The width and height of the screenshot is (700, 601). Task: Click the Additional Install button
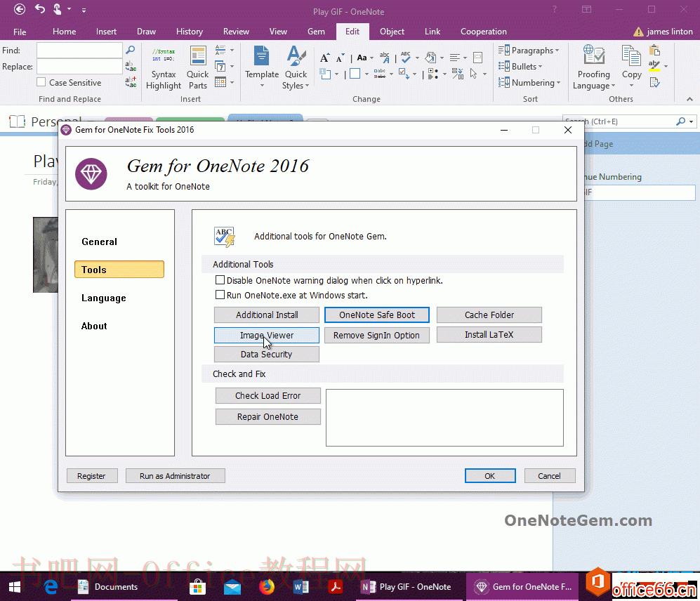point(267,315)
